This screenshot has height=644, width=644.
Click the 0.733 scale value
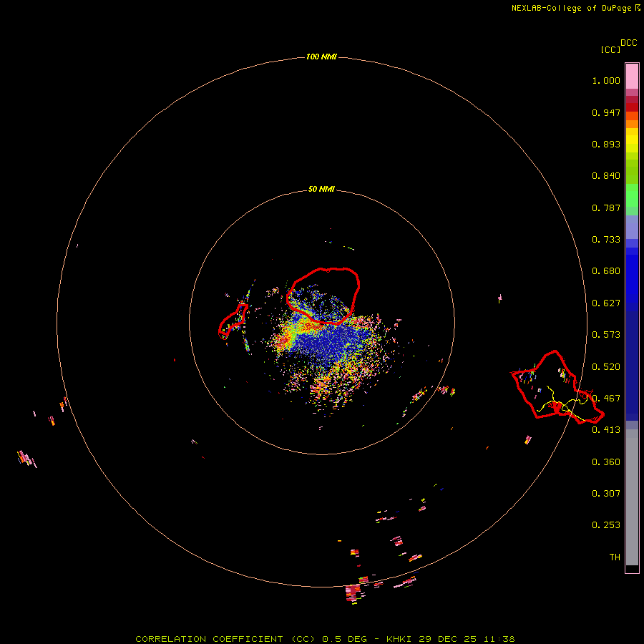(606, 240)
